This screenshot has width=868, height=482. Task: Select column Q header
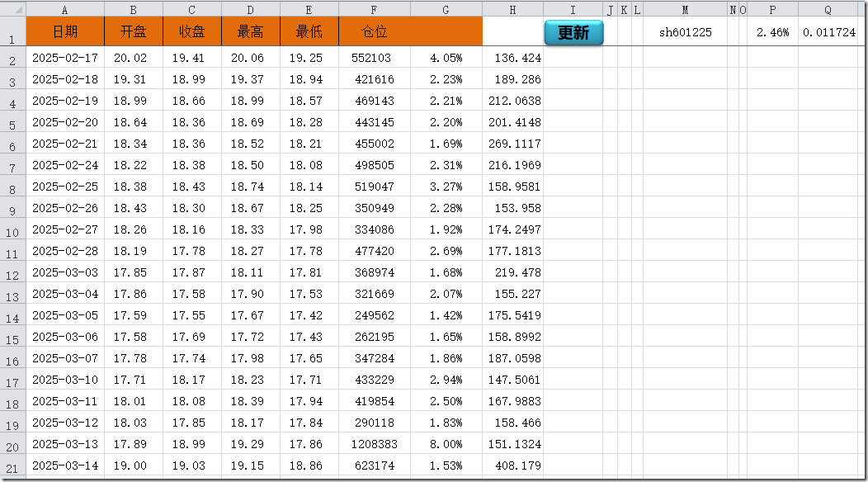point(828,9)
